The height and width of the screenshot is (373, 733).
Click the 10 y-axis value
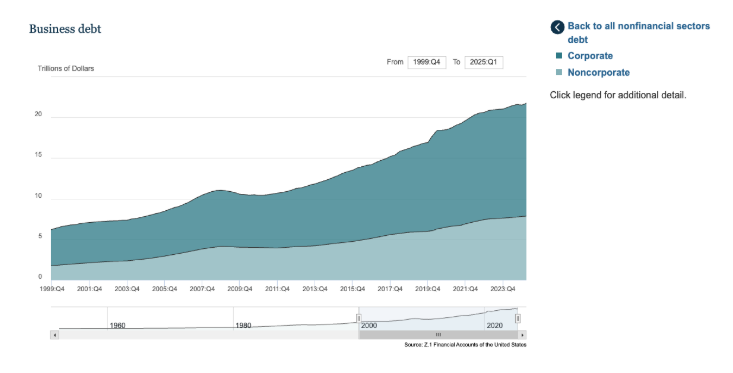point(38,196)
